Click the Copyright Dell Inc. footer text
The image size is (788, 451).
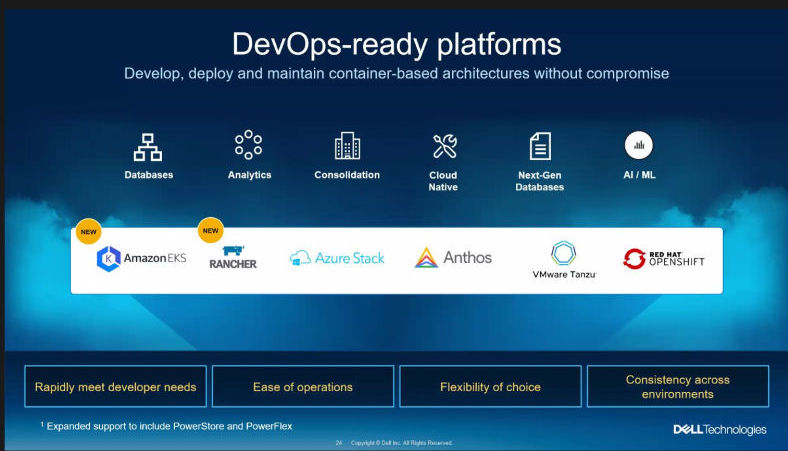tap(402, 443)
